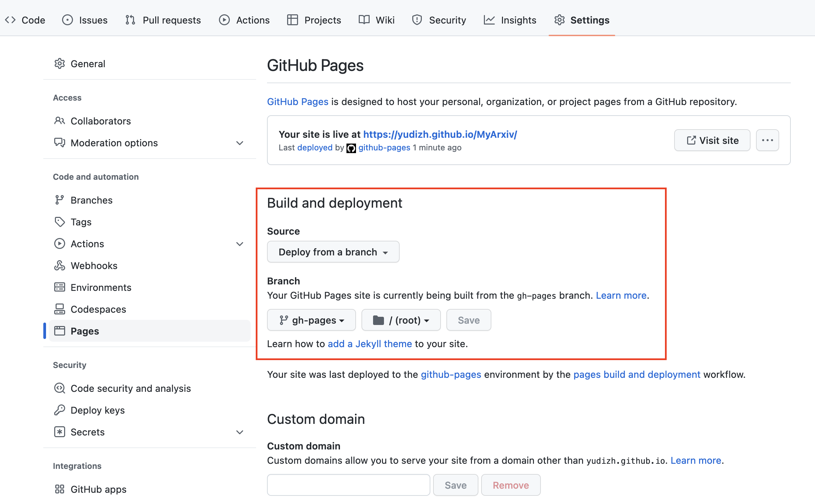Click the Webhooks icon in sidebar
The image size is (815, 504).
pos(60,265)
